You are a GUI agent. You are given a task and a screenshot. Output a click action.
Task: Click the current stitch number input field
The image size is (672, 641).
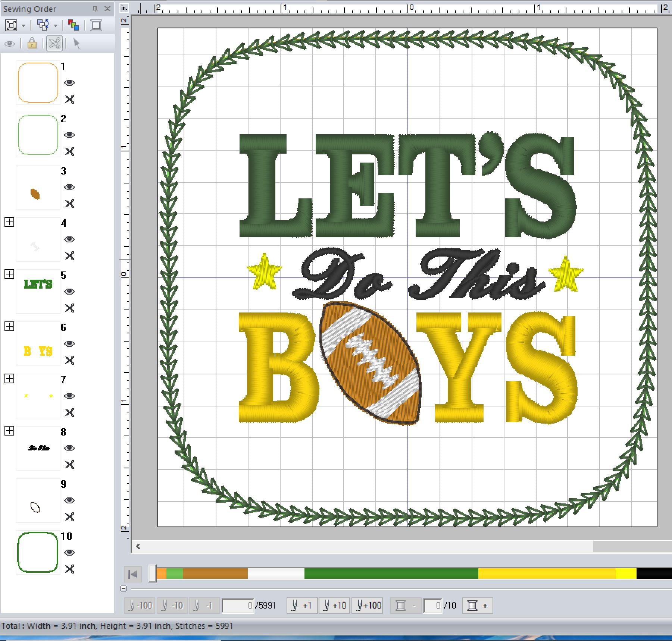(x=238, y=605)
